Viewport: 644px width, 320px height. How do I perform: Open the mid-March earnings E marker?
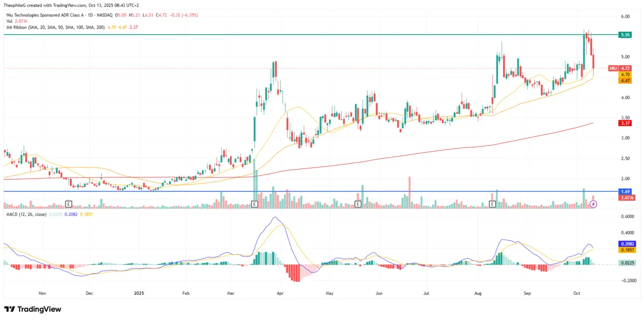pos(254,204)
